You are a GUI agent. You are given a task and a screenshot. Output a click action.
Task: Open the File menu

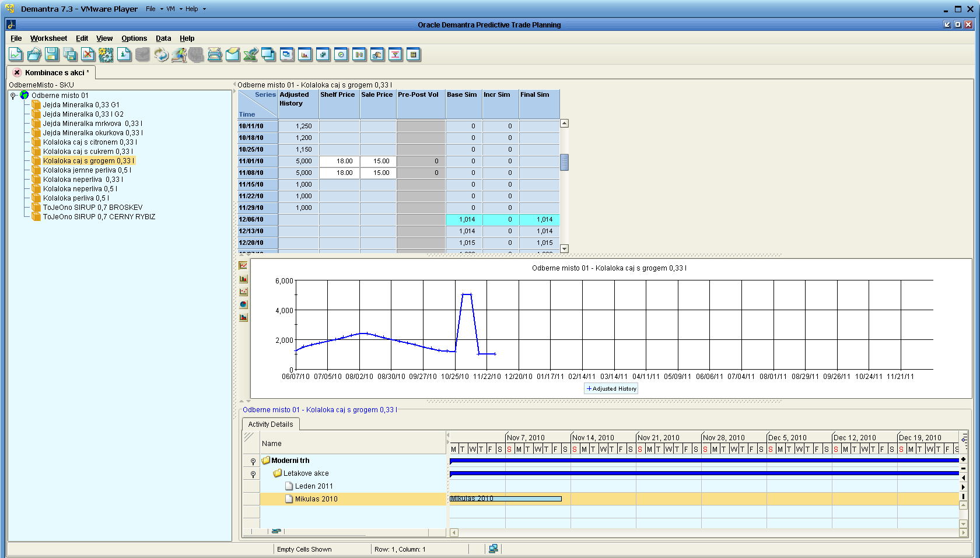(16, 38)
